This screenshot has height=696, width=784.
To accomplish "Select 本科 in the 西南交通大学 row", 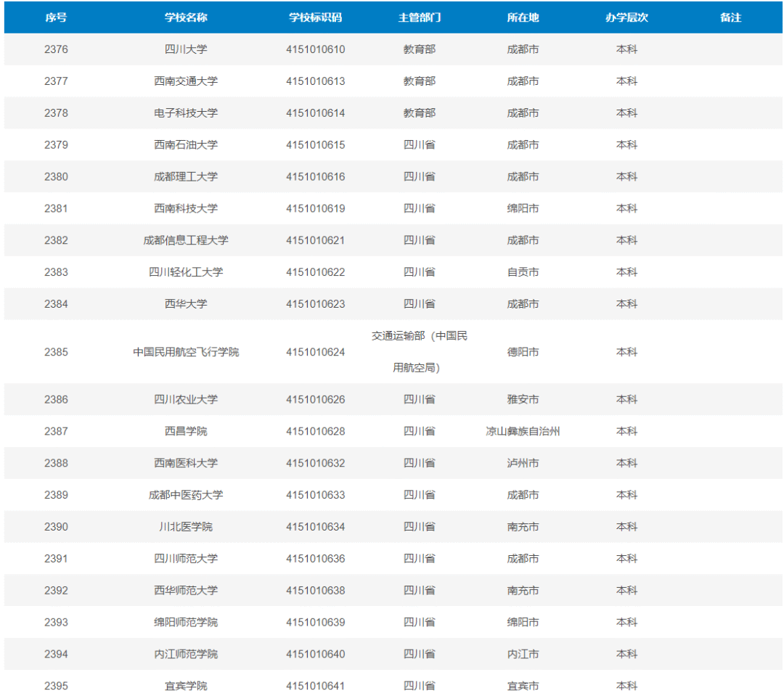I will coord(626,81).
